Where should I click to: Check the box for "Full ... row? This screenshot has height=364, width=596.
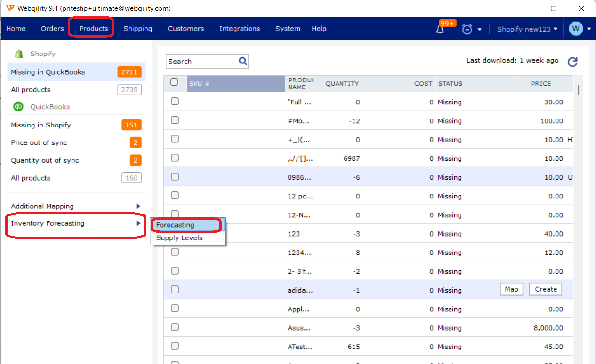[x=175, y=102]
